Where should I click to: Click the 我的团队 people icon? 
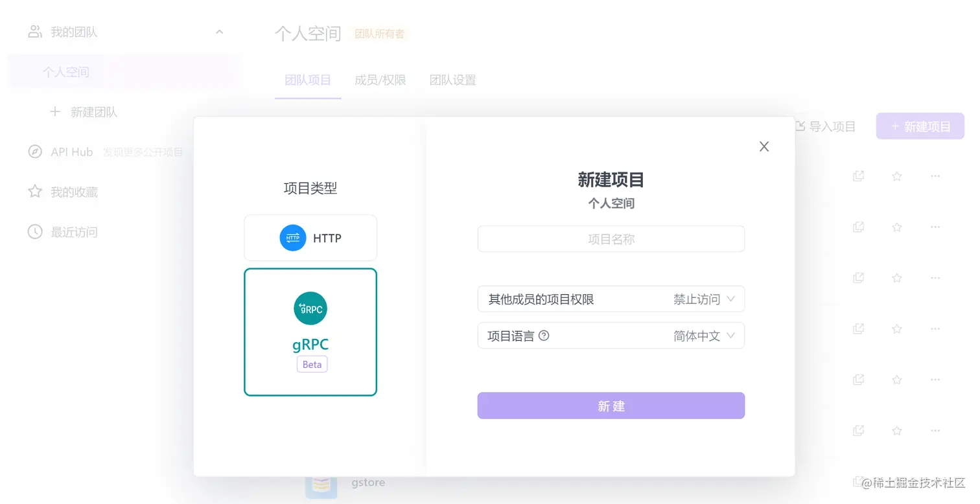click(x=35, y=32)
